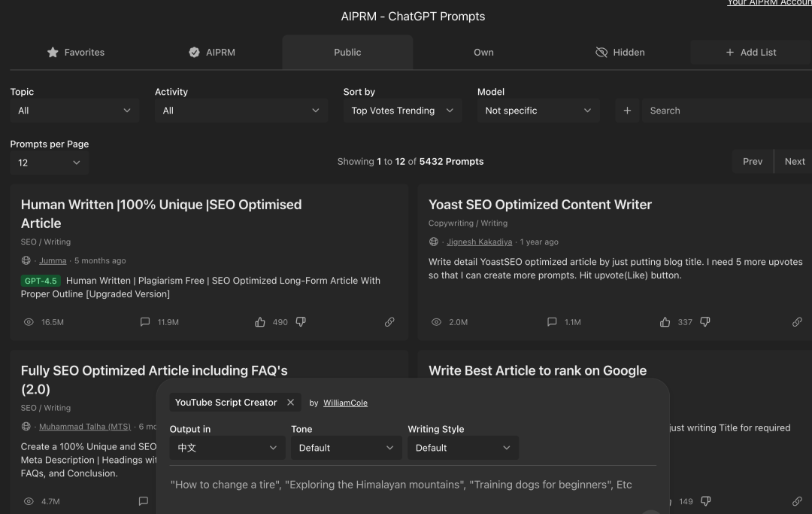Downvote the Human Written SEO Article prompt
812x514 pixels.
pos(301,322)
